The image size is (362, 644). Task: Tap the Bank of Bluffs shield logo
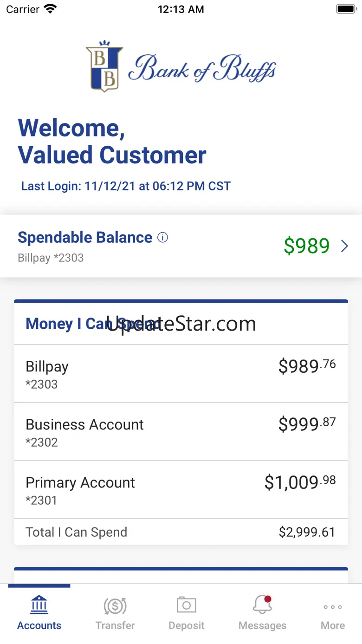click(105, 66)
